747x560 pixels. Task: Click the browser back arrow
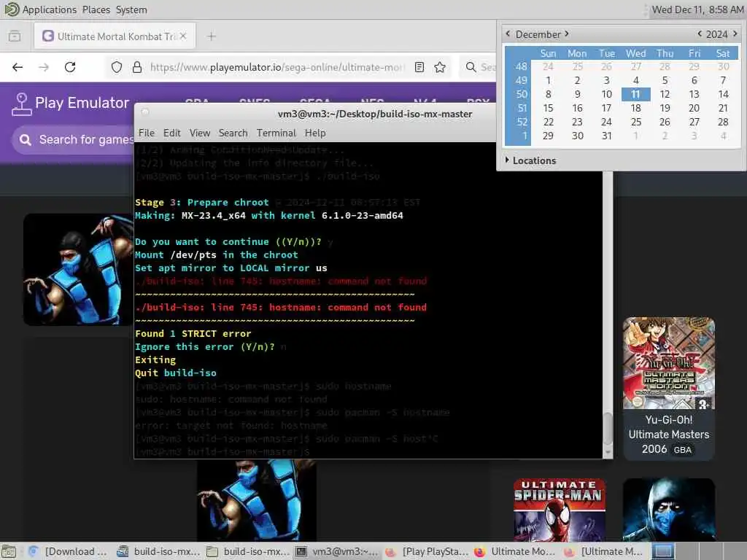tap(18, 67)
